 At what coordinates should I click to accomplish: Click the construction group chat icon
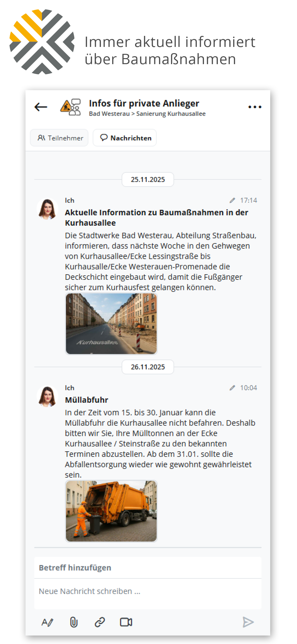(71, 107)
